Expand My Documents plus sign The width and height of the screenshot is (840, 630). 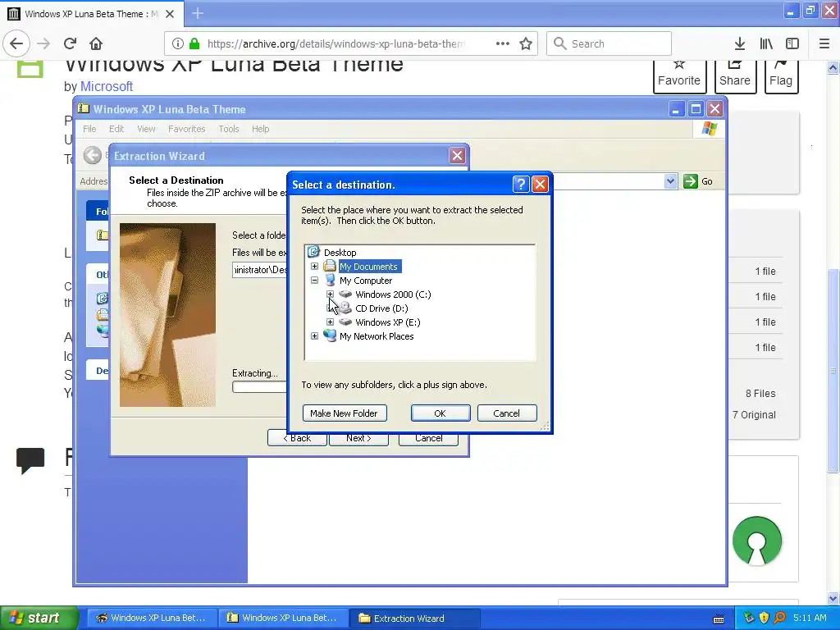[x=314, y=267]
